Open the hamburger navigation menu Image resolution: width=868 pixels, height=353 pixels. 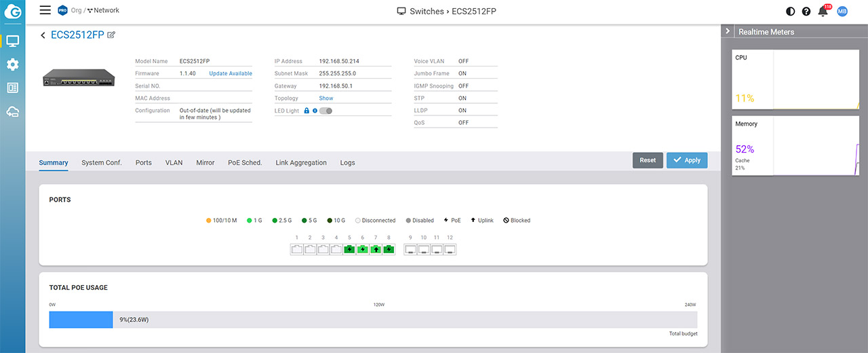tap(45, 10)
